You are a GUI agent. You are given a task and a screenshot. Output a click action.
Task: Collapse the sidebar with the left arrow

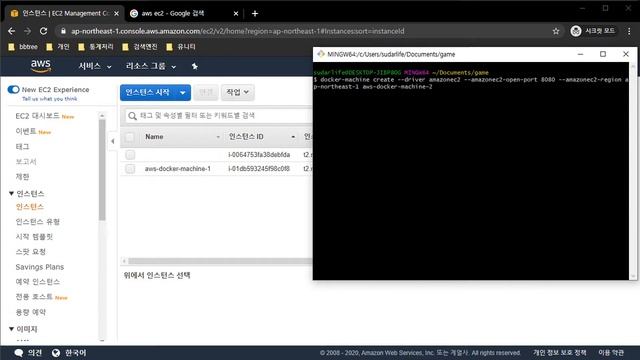click(x=113, y=141)
